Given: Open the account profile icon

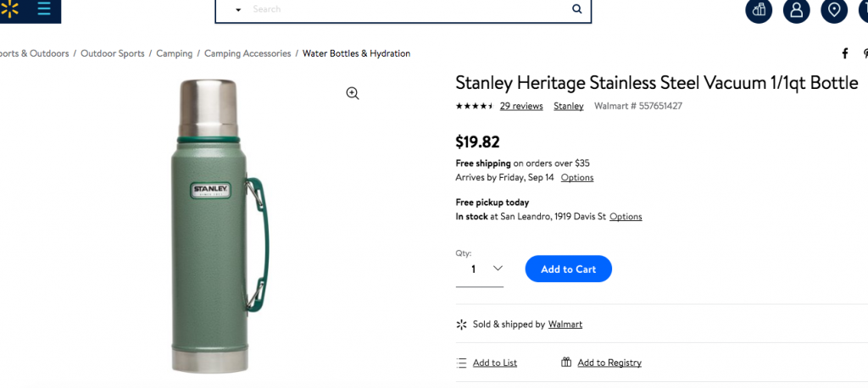Looking at the screenshot, I should tap(796, 10).
